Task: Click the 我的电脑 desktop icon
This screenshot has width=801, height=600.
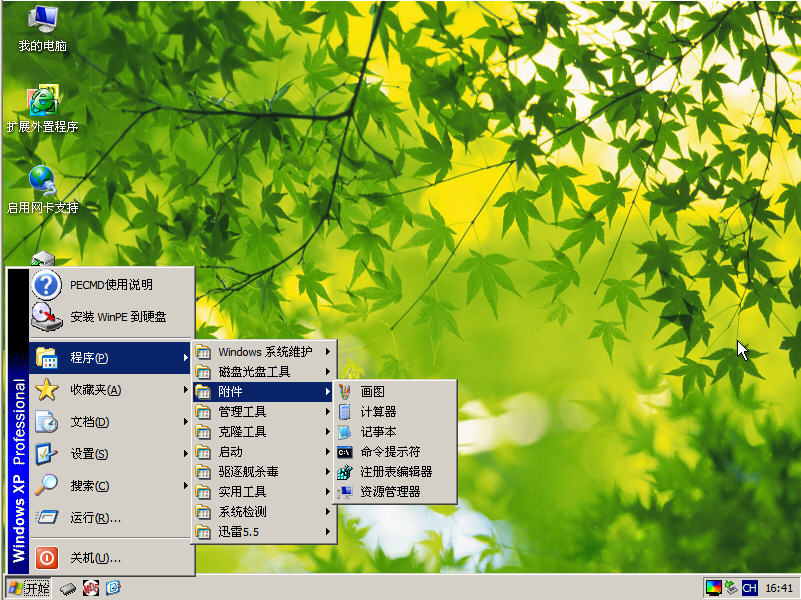Action: pyautogui.click(x=42, y=28)
